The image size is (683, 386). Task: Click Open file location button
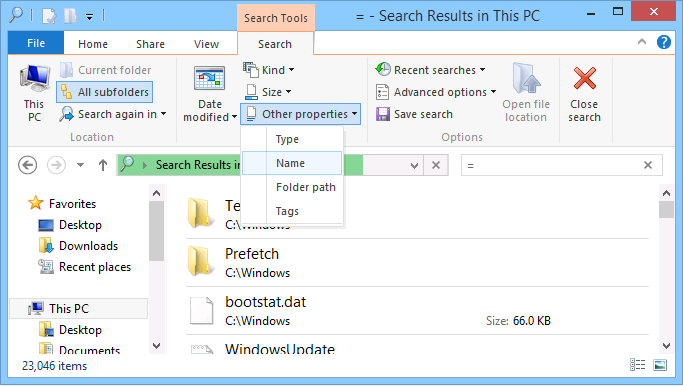tap(526, 92)
